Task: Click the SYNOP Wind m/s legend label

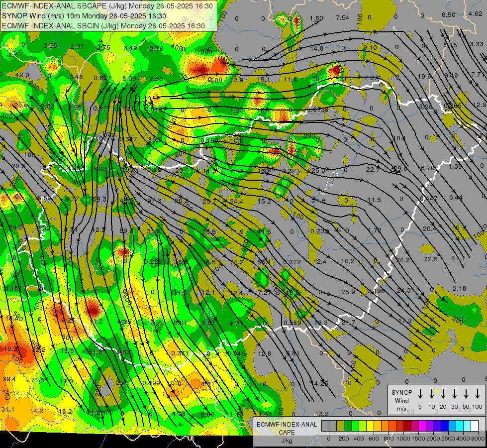Action: click(x=401, y=400)
